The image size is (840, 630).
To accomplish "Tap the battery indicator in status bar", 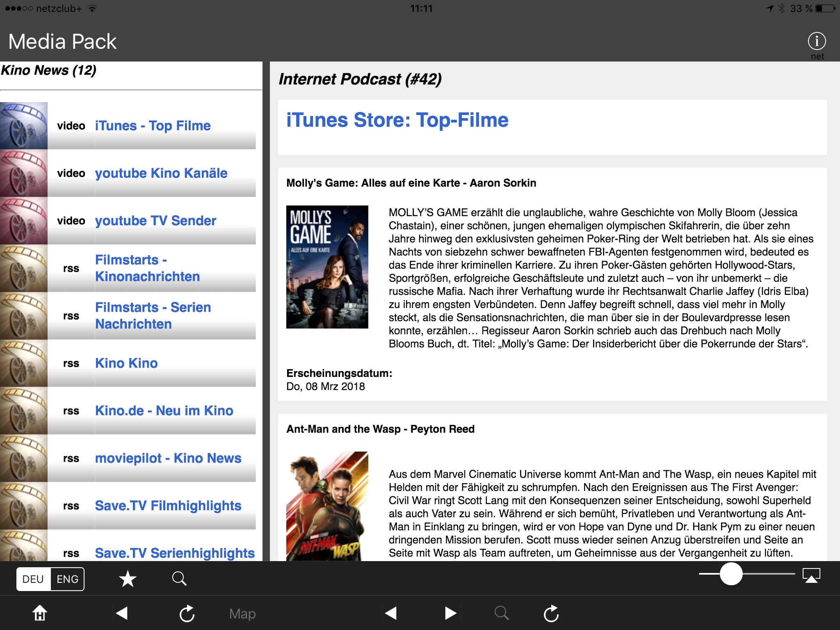I will 825,8.
